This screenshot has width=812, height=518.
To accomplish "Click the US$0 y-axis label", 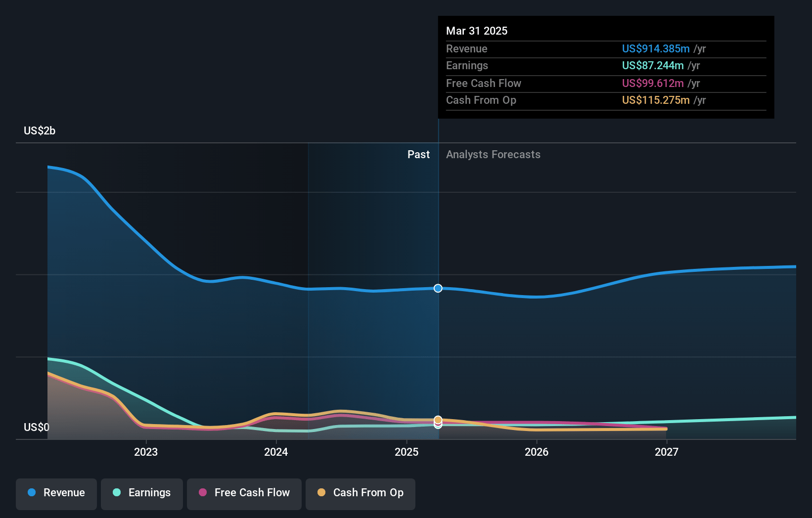I will pos(37,427).
